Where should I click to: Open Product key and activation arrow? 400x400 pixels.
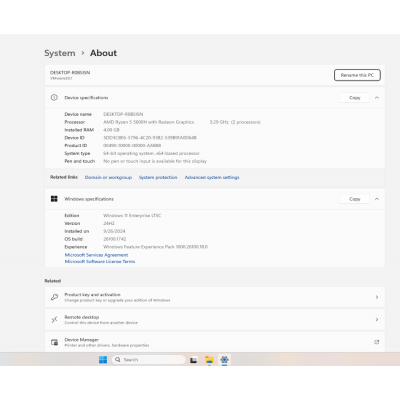[x=377, y=297]
